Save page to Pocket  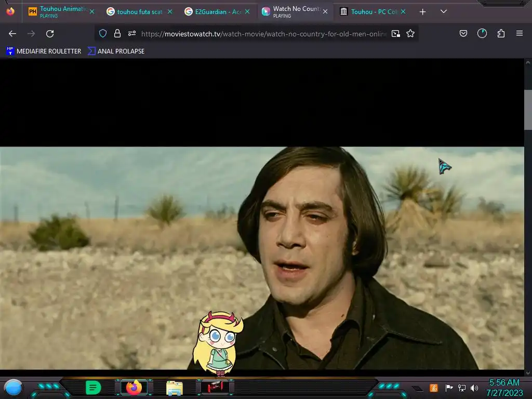(x=463, y=33)
